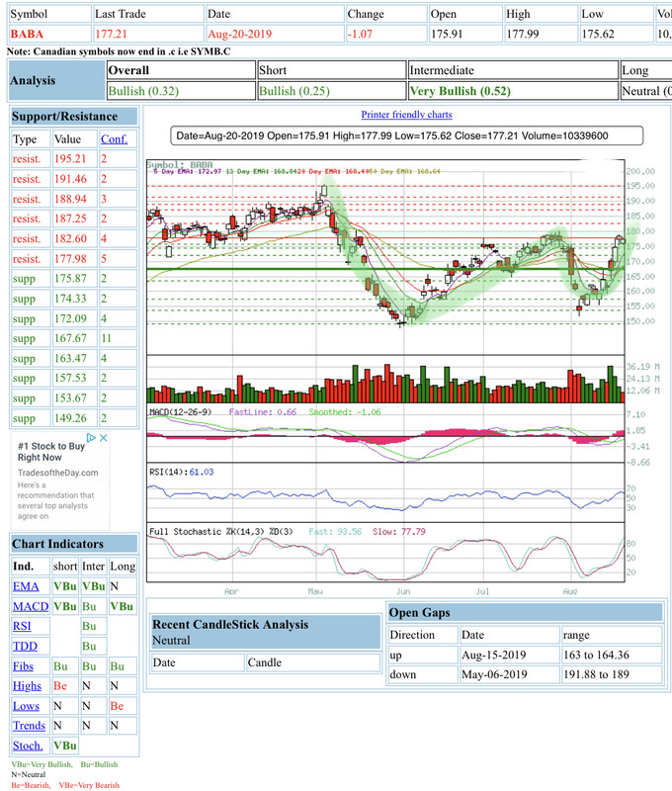Screen dimensions: 672x791
Task: Click the chart data readout box above chart
Action: pyautogui.click(x=407, y=135)
